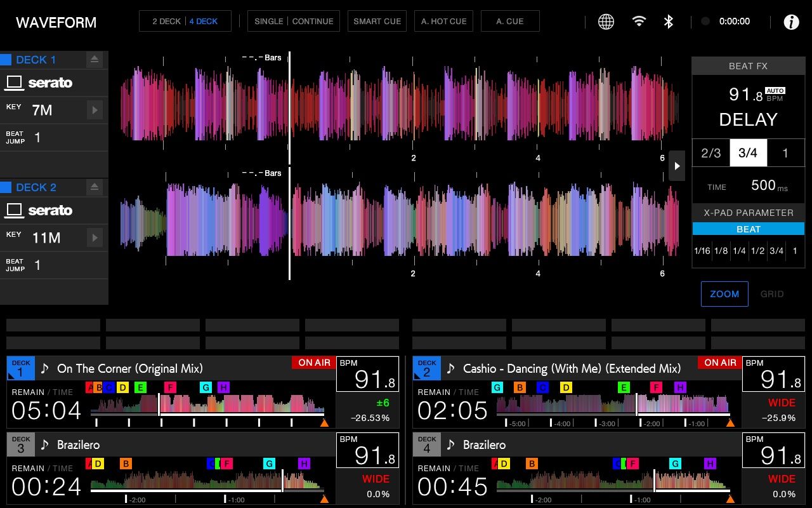Click Deck 1 eject arrow icon
Image resolution: width=812 pixels, height=508 pixels.
(x=95, y=60)
